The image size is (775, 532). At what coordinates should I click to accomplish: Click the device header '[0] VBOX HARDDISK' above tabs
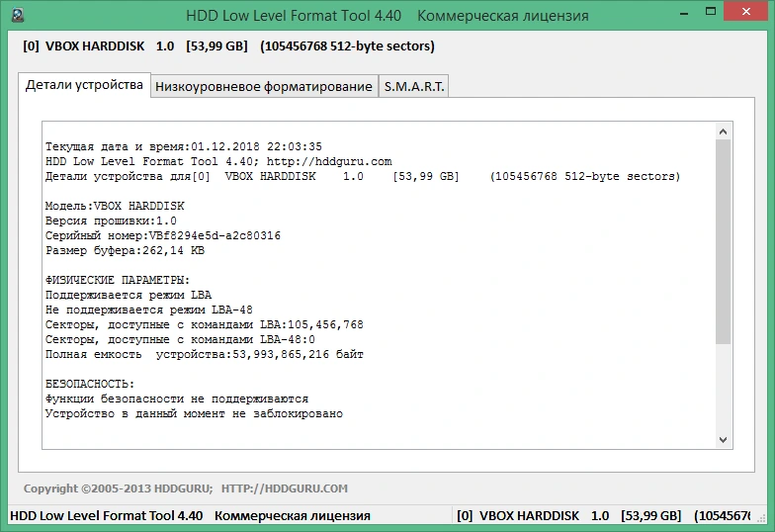(x=228, y=45)
